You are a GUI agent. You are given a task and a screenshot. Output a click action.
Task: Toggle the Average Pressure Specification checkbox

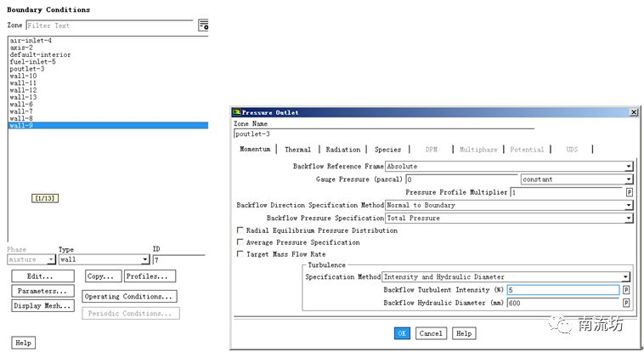[240, 242]
